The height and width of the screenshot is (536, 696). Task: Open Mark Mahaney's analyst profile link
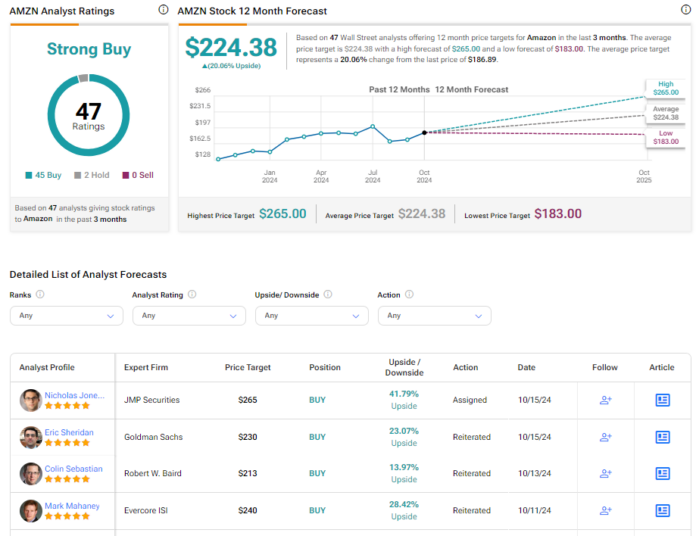(x=72, y=506)
